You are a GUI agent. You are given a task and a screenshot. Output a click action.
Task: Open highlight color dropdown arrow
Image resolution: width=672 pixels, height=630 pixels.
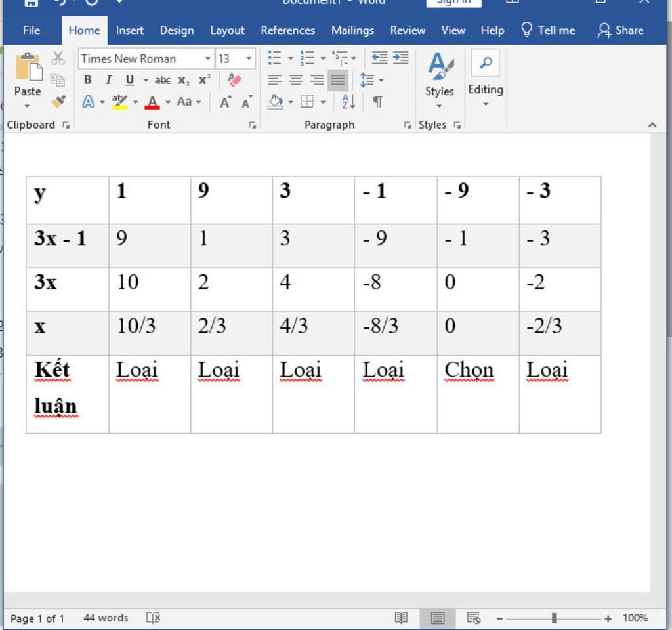[x=135, y=102]
